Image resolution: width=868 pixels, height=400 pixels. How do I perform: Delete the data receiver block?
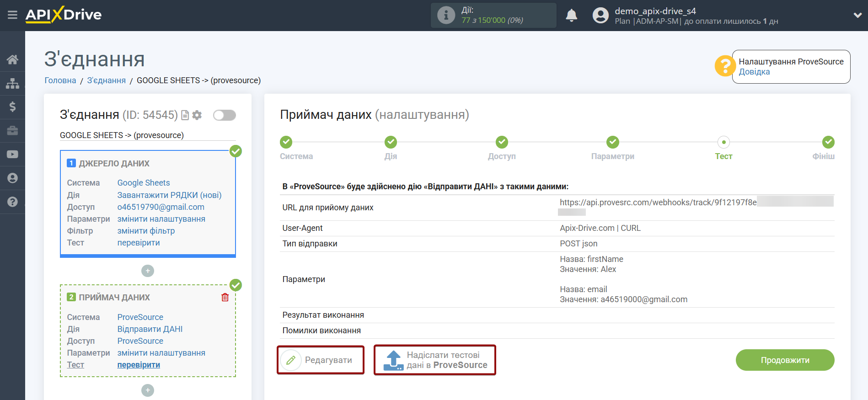coord(225,298)
